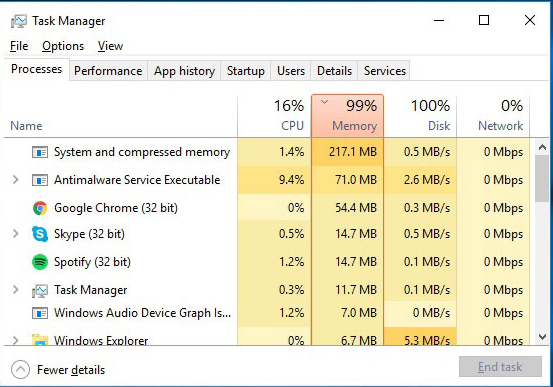Viewport: 553px width, 387px height.
Task: Open the Options menu
Action: click(63, 46)
